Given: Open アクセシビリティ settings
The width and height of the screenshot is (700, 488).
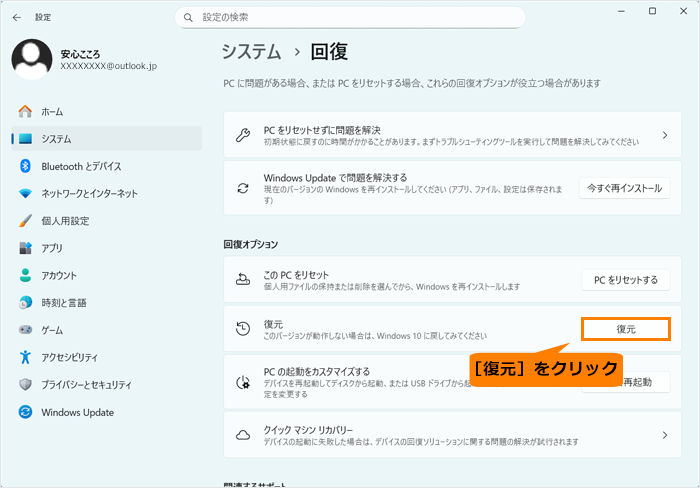Looking at the screenshot, I should pos(69,357).
